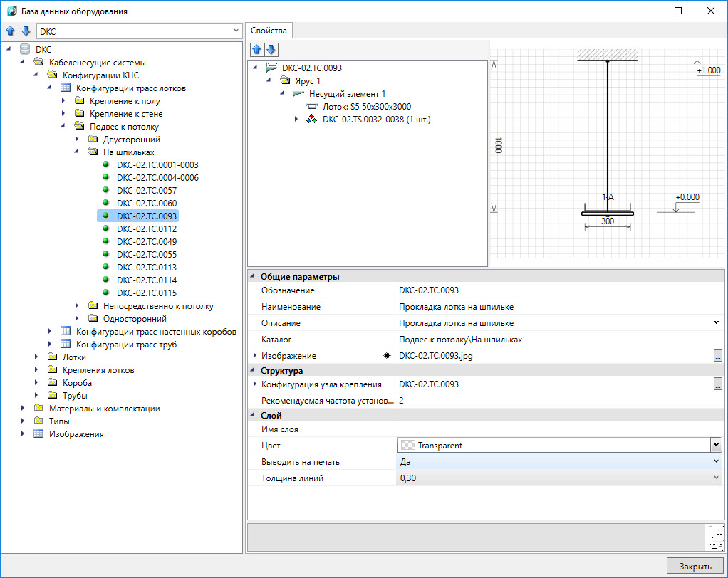Image resolution: width=728 pixels, height=578 pixels.
Task: Click the application icon in title bar
Action: [11, 11]
